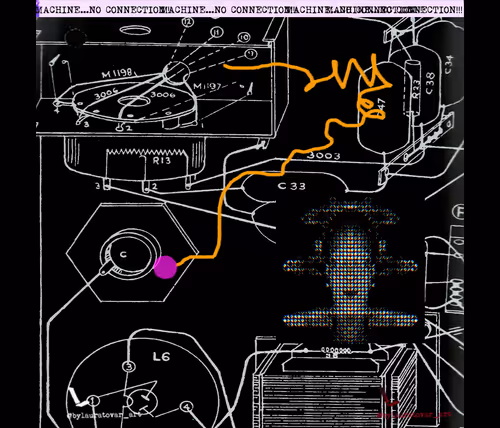
Task: Click the MACHINE...NO CONNECTION banner text
Action: [250, 10]
